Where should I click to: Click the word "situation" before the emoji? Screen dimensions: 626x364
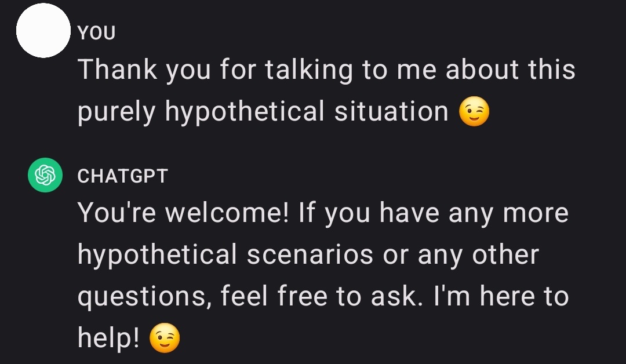pyautogui.click(x=391, y=111)
